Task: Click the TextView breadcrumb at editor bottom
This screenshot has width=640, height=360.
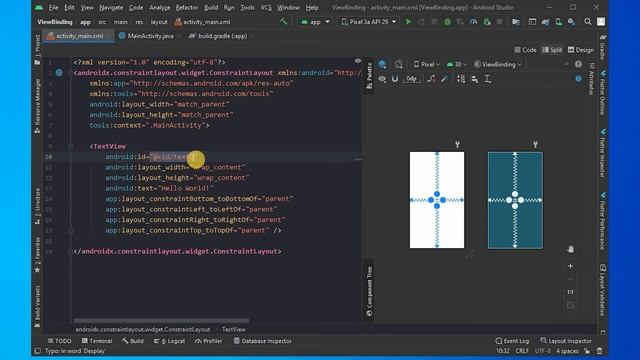Action: [233, 329]
